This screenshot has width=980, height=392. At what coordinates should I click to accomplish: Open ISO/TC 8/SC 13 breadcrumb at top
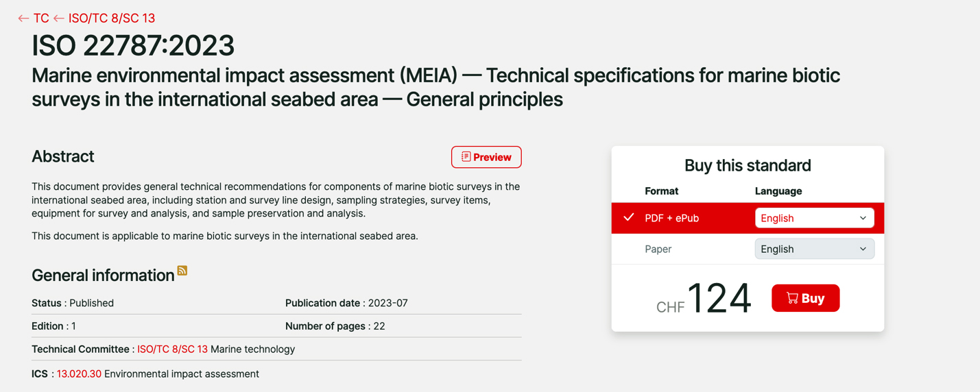(112, 19)
